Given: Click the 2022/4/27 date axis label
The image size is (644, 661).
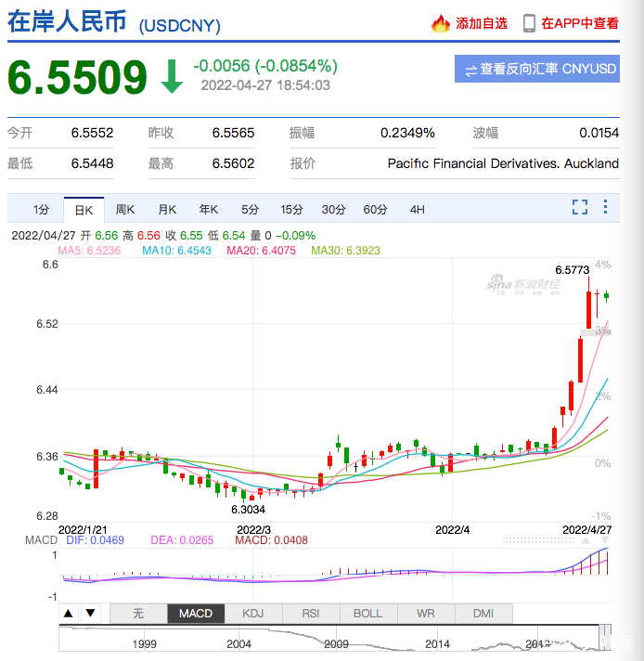Looking at the screenshot, I should click(587, 529).
